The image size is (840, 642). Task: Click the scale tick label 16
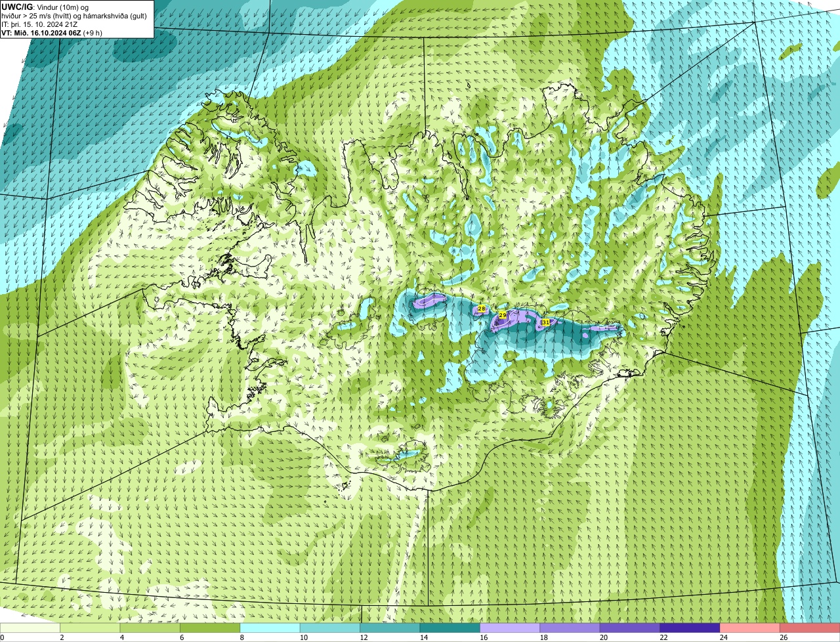click(x=483, y=637)
